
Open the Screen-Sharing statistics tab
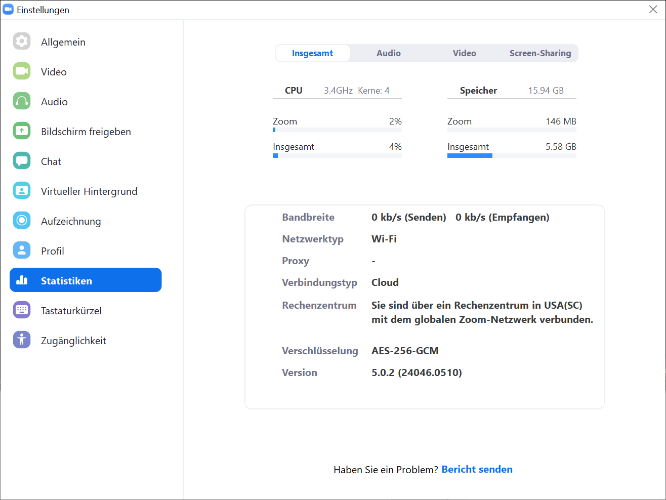tap(540, 53)
